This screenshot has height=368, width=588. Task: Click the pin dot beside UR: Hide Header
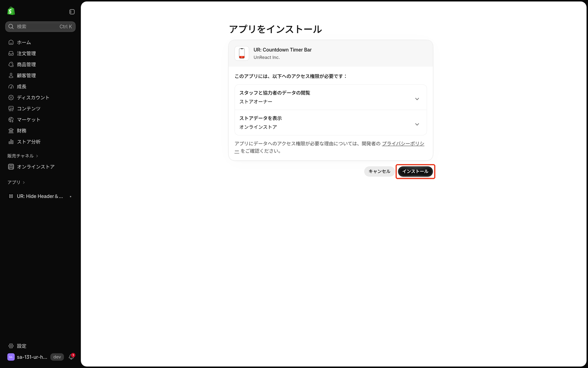click(x=71, y=197)
